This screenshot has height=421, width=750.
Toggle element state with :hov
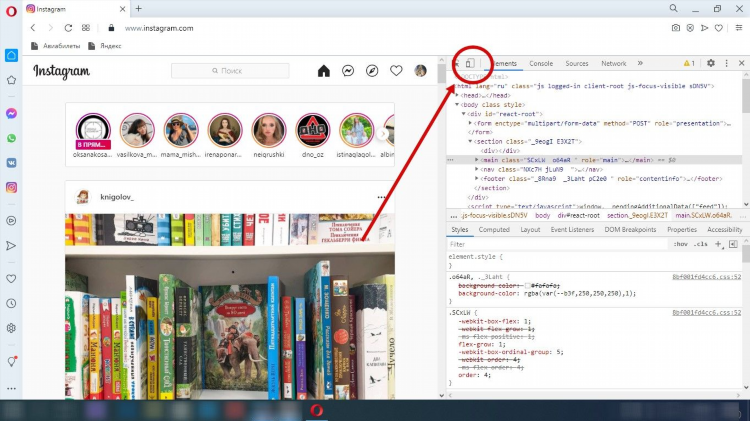pos(681,244)
